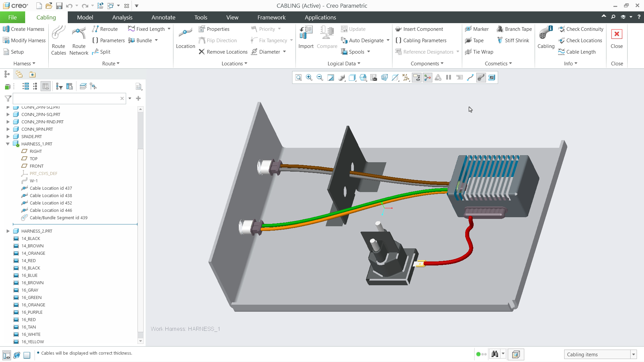644x362 pixels.
Task: Switch to the Analysis ribbon tab
Action: [122, 17]
